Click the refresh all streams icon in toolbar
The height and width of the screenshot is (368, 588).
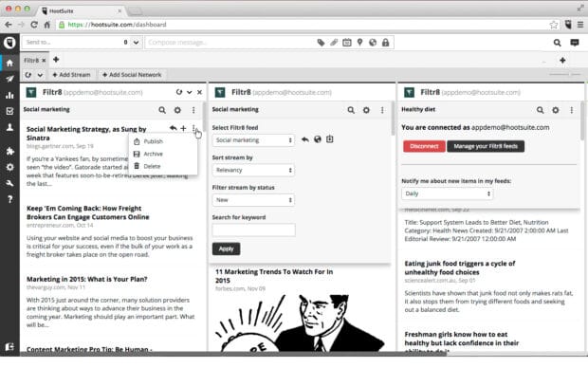pos(28,75)
